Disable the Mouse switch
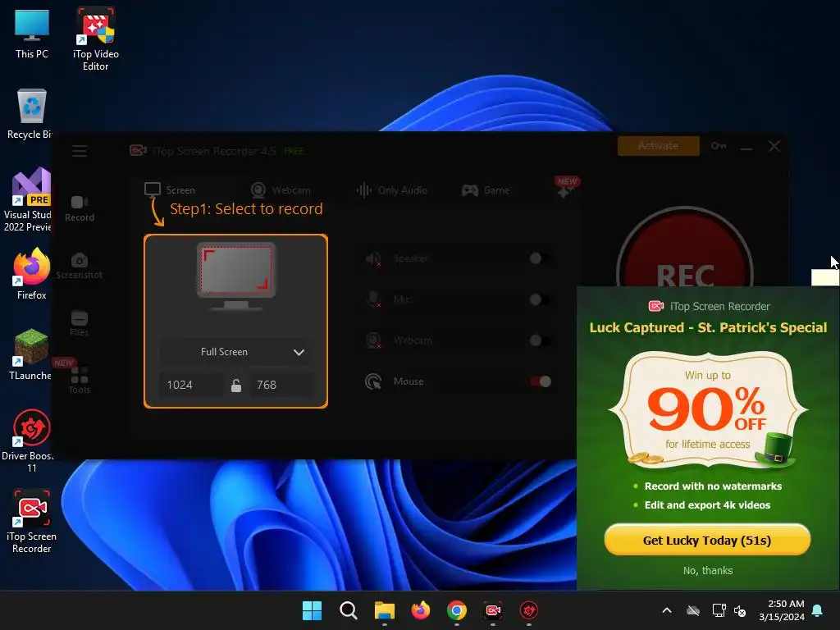Screen dimensions: 840x630 (x=540, y=381)
